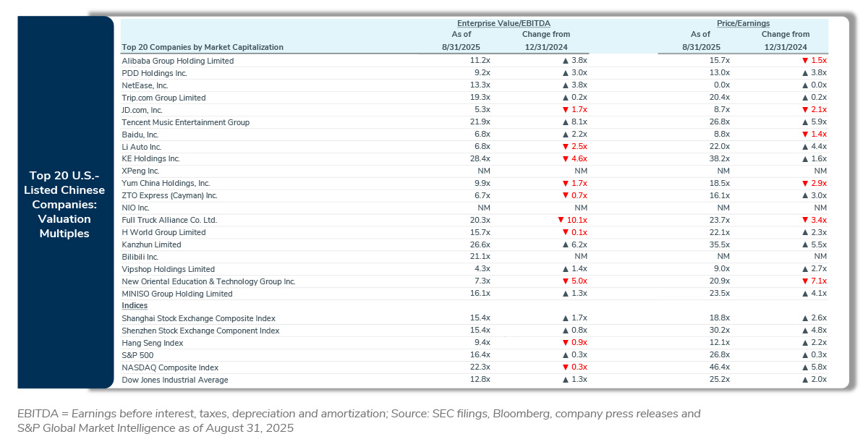Click the up arrow beside Tencent Music's 8.1x

pyautogui.click(x=566, y=122)
